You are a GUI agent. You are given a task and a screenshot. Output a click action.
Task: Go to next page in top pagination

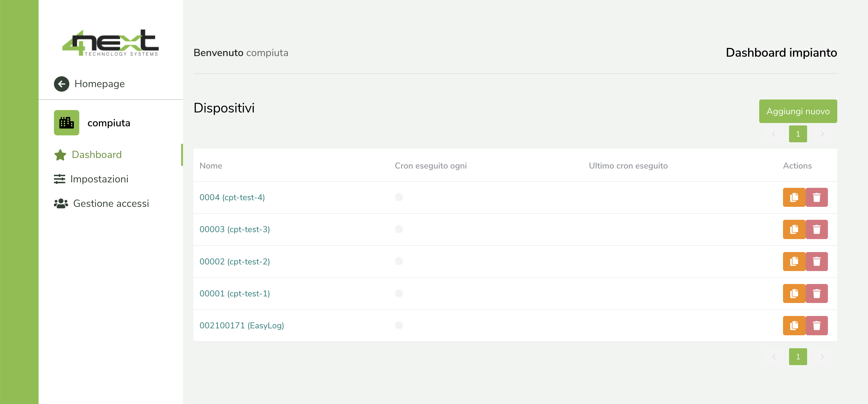[x=822, y=134]
